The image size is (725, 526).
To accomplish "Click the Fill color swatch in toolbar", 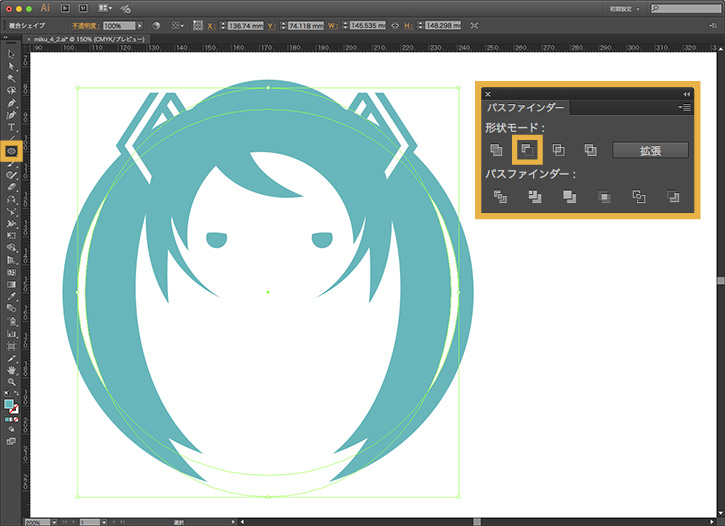I will click(x=8, y=404).
